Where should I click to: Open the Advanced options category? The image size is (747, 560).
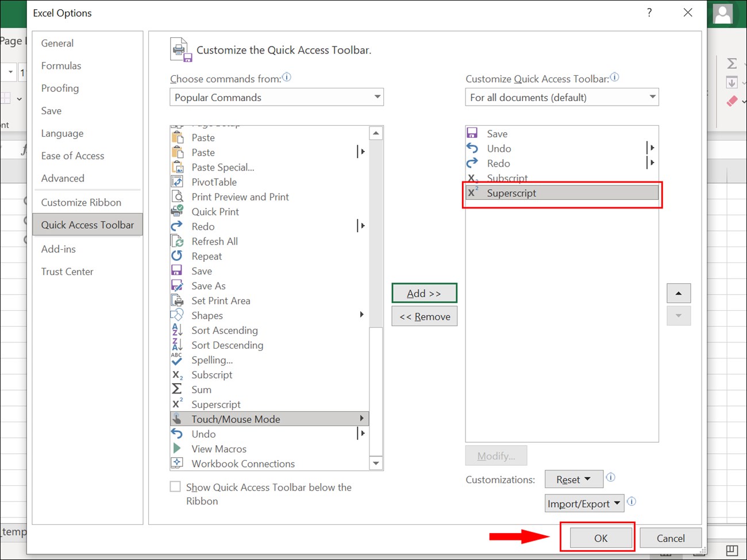pyautogui.click(x=87, y=178)
